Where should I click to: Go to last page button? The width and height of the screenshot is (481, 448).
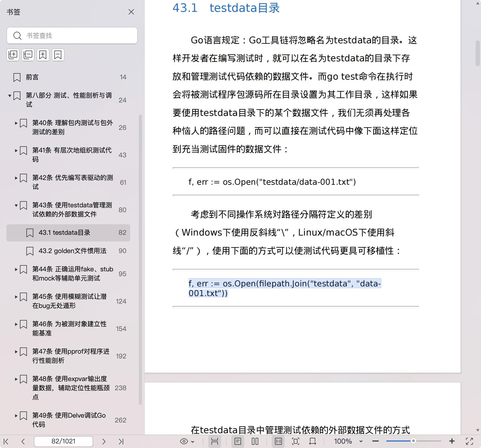121,441
